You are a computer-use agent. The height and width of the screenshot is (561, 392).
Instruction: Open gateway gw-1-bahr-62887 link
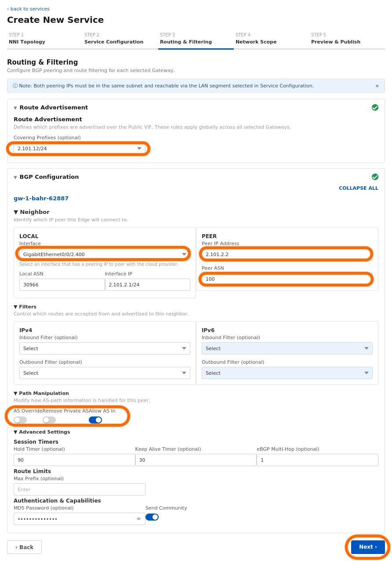pos(41,199)
